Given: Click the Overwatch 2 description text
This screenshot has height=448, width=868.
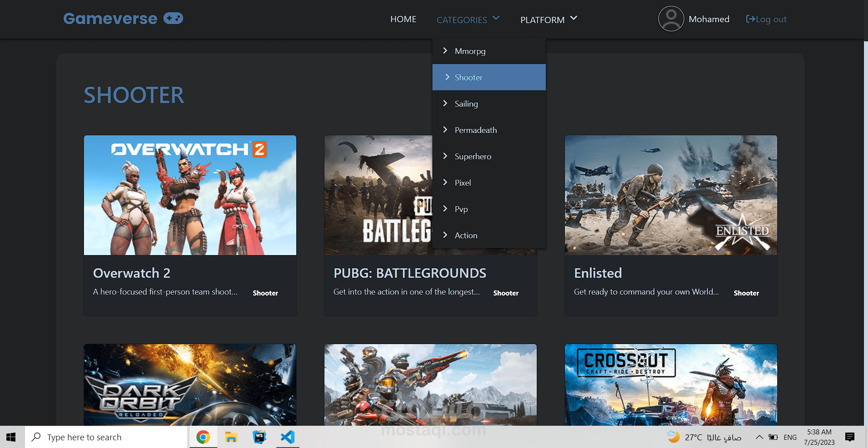Looking at the screenshot, I should coord(165,292).
